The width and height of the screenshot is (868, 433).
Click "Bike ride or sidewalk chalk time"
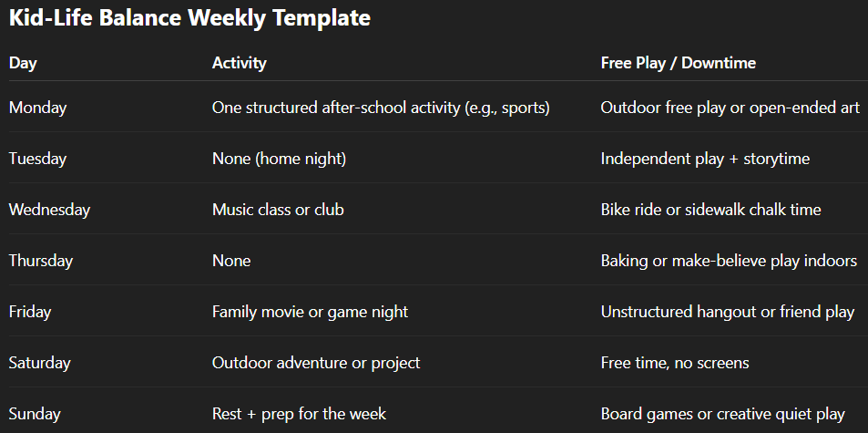pyautogui.click(x=710, y=210)
